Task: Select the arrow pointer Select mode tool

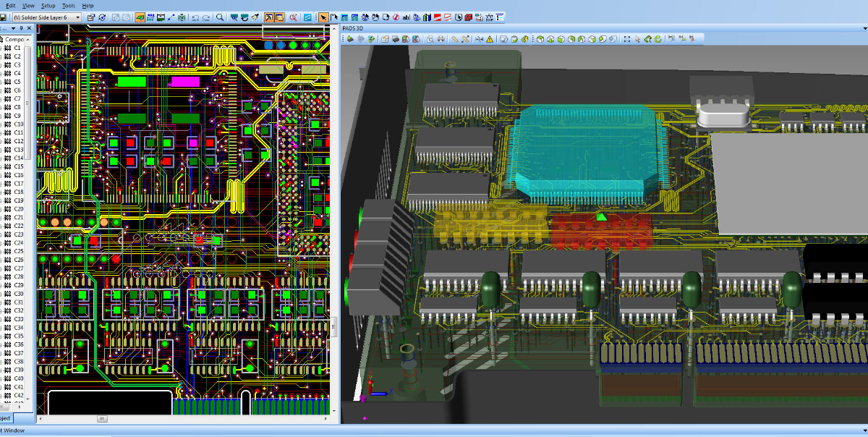Action: click(324, 17)
